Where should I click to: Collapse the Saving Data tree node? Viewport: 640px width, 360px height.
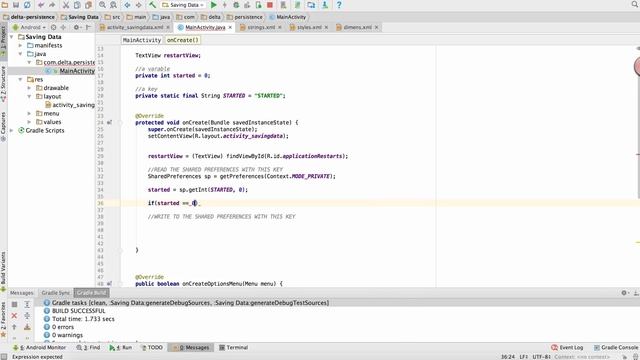click(x=11, y=37)
